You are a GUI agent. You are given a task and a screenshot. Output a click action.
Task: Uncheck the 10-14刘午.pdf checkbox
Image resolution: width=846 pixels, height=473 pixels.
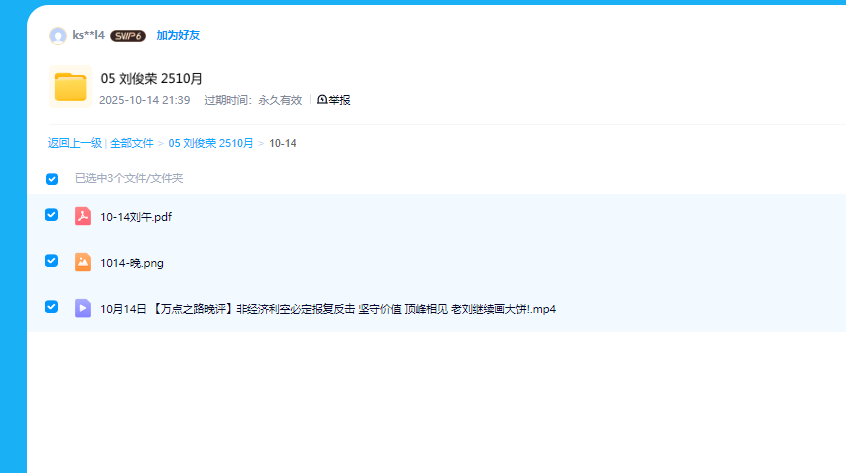52,215
